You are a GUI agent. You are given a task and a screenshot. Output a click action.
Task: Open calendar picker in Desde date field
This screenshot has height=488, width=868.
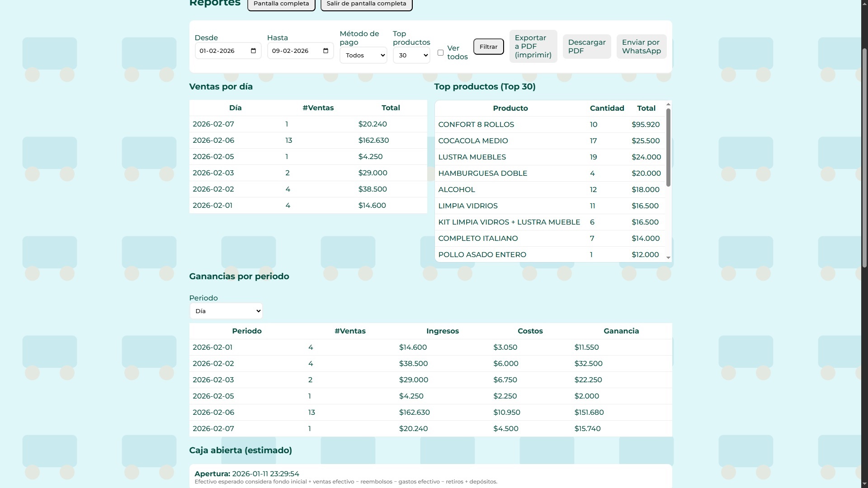[253, 51]
